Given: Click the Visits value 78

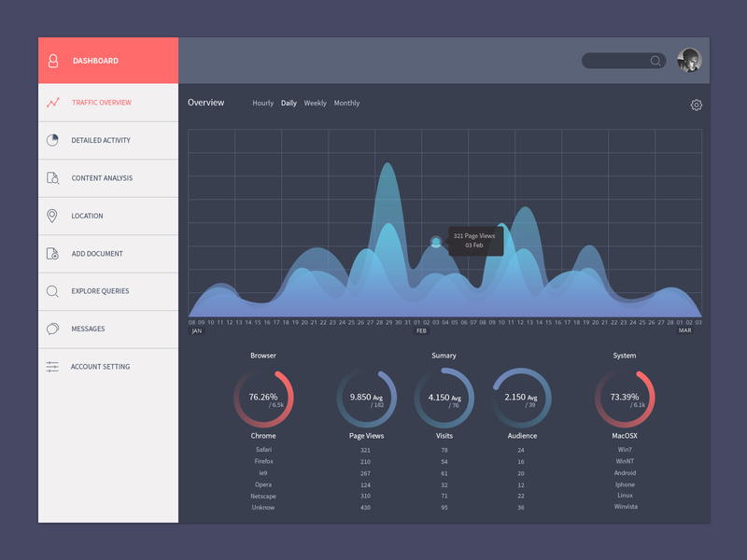Looking at the screenshot, I should point(444,450).
